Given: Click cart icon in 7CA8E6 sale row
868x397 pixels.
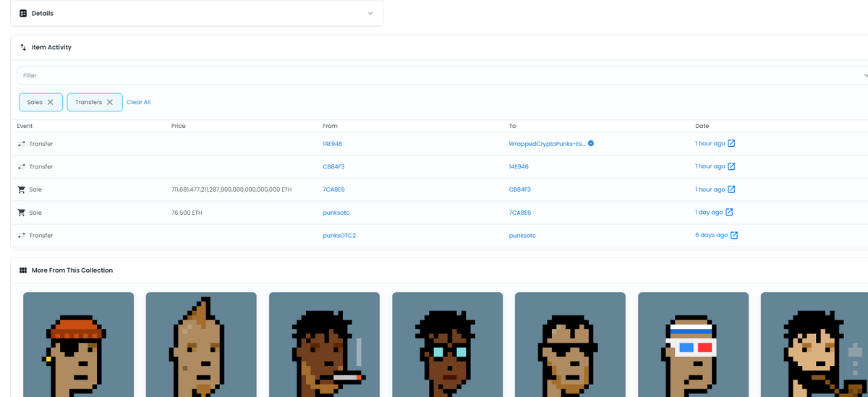Looking at the screenshot, I should click(x=22, y=189).
